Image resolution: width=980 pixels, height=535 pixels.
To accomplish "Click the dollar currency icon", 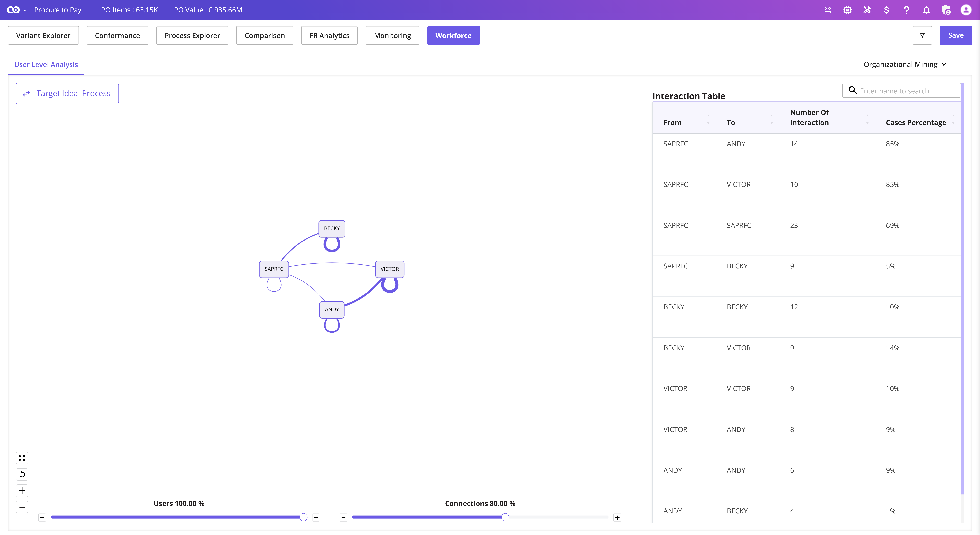I will (x=887, y=10).
